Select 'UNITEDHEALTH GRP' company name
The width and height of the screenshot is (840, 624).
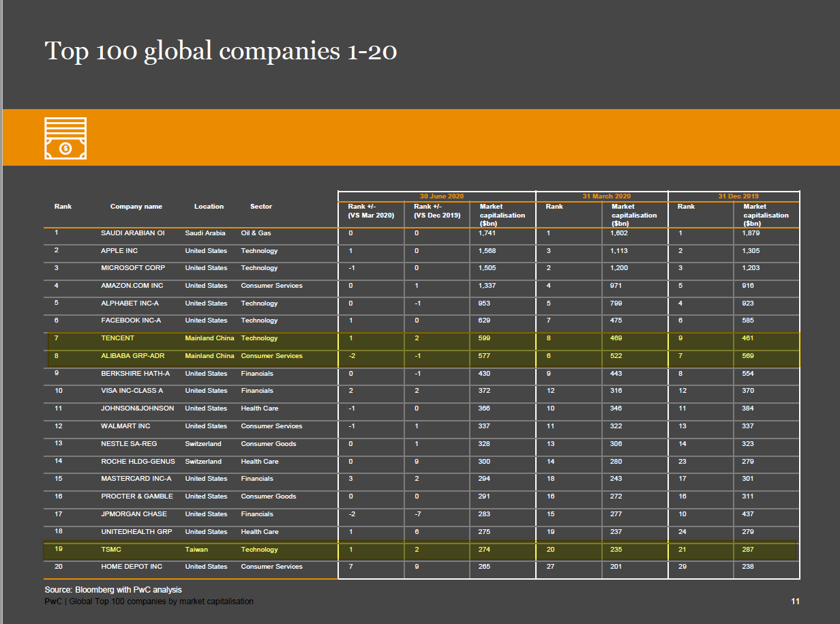point(136,532)
